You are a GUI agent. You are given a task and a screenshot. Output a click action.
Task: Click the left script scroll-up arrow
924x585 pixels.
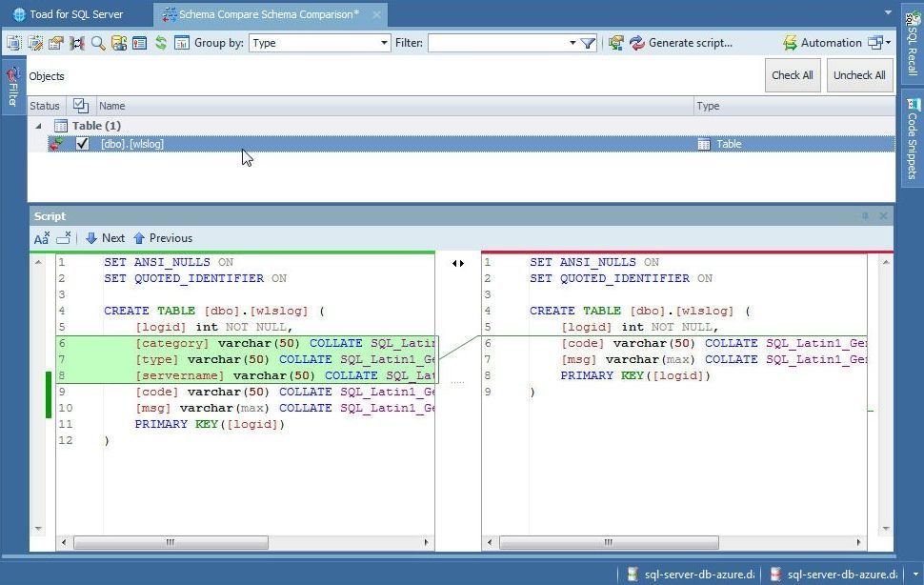pos(38,262)
